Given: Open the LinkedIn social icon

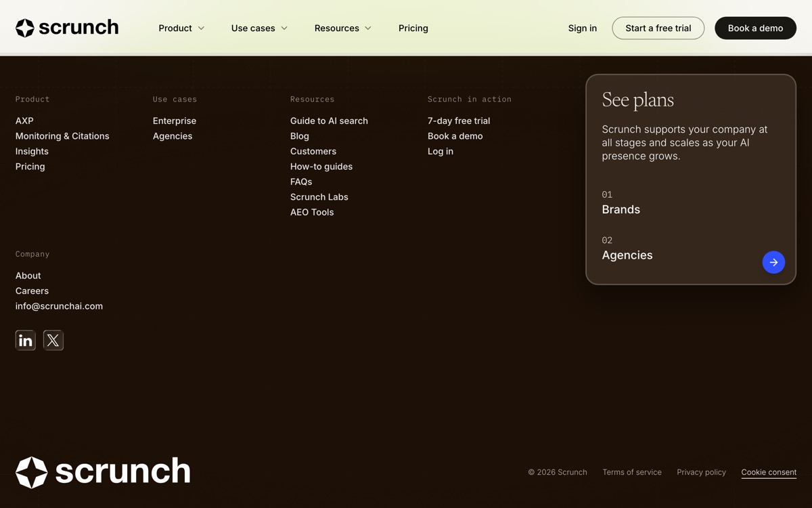Looking at the screenshot, I should click(26, 340).
